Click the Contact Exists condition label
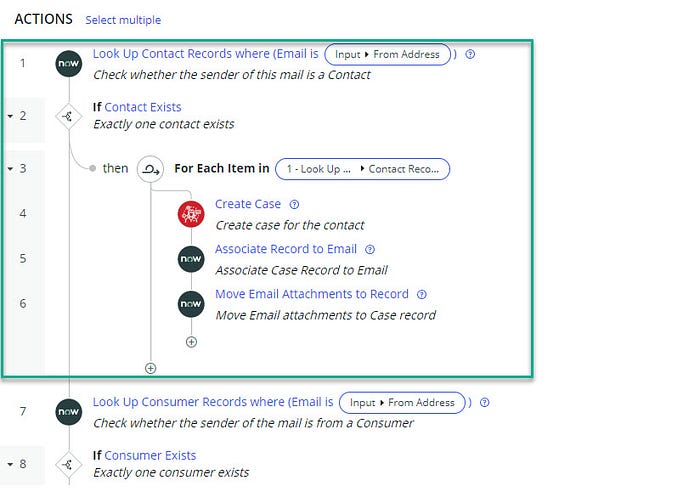Viewport: 700px width, 492px height. click(x=143, y=107)
